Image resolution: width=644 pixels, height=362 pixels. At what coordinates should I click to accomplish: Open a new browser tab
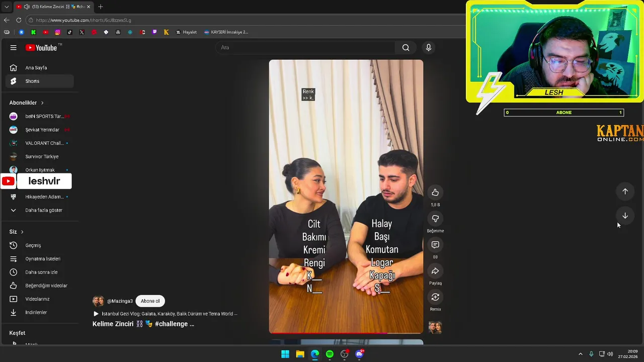101,7
